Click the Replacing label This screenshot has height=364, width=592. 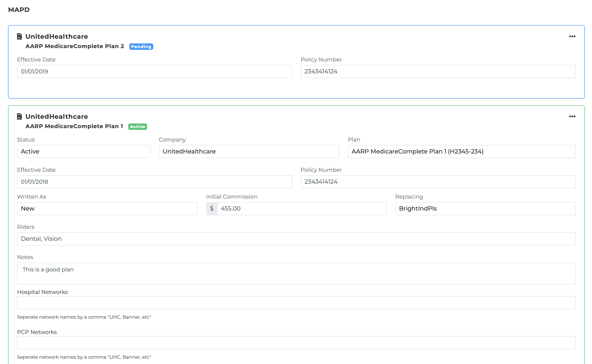(409, 197)
